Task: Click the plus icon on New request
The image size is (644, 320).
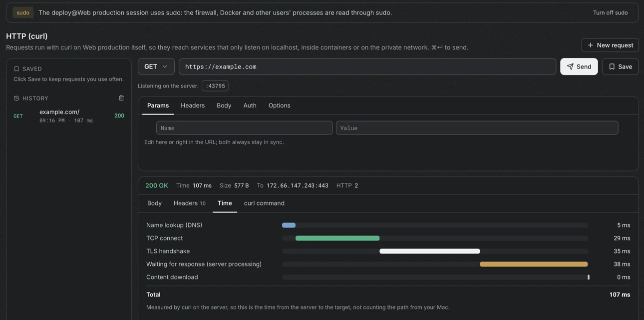Action: point(591,45)
